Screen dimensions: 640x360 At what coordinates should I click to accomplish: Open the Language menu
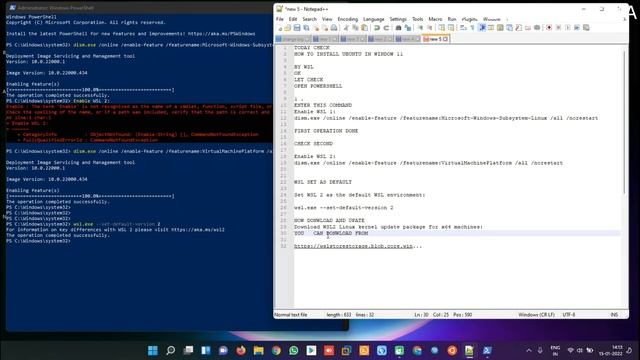(x=373, y=19)
